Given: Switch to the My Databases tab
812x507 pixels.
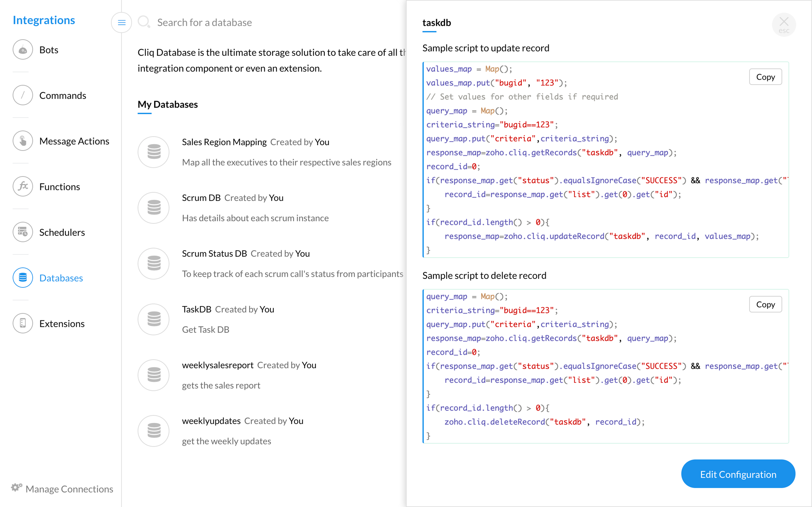Looking at the screenshot, I should (x=167, y=105).
